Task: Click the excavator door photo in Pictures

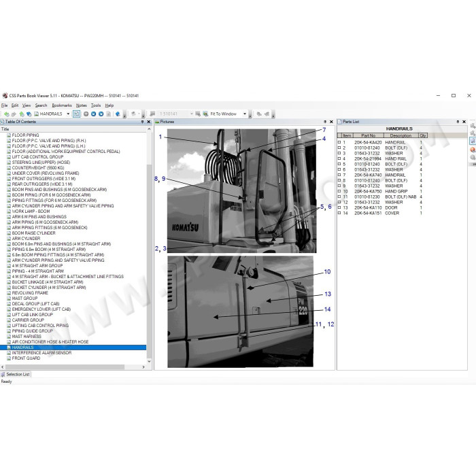Action: click(241, 311)
